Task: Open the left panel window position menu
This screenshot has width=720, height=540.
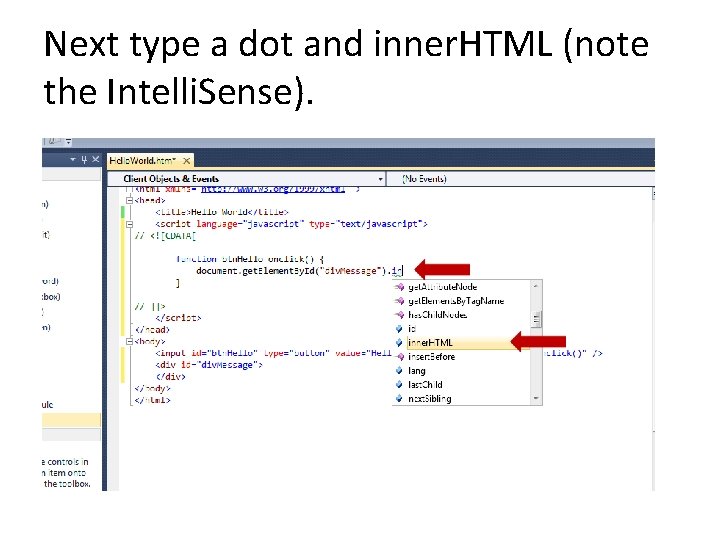Action: [73, 160]
